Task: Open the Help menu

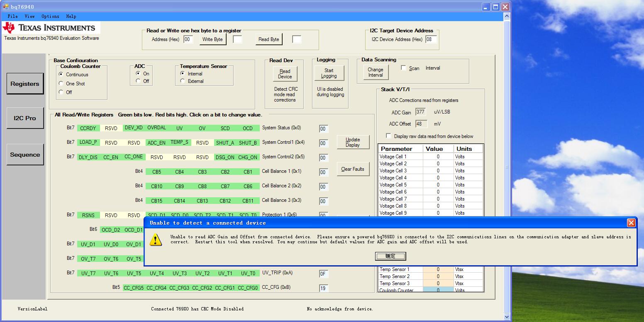Action: click(x=71, y=16)
